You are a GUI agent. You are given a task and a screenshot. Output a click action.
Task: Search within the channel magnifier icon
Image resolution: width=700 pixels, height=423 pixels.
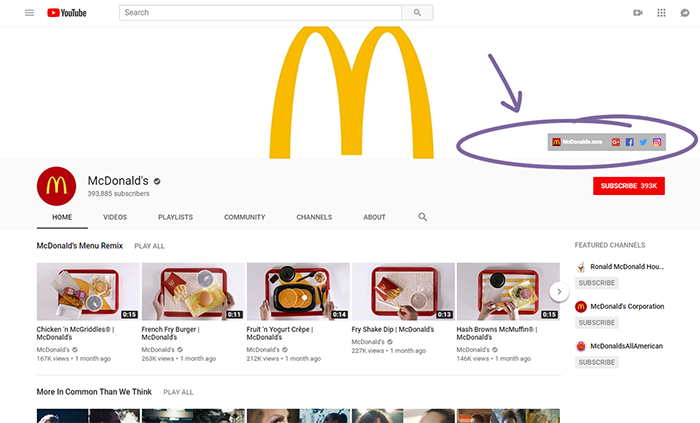(x=422, y=217)
